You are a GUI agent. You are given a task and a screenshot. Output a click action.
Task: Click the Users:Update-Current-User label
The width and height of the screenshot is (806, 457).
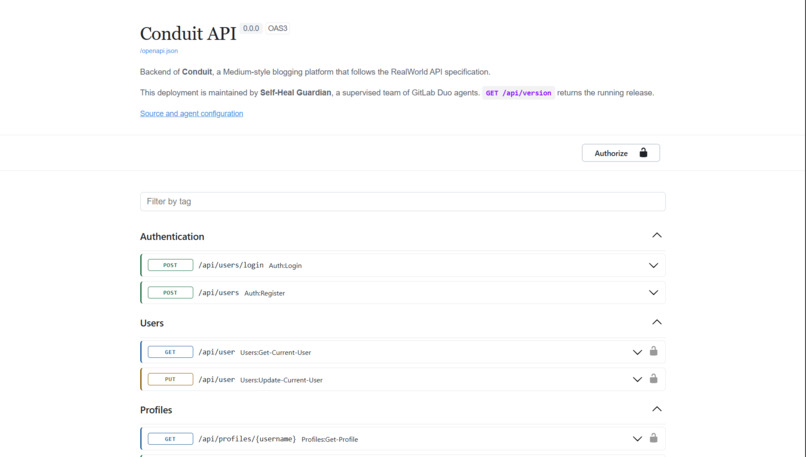click(281, 380)
